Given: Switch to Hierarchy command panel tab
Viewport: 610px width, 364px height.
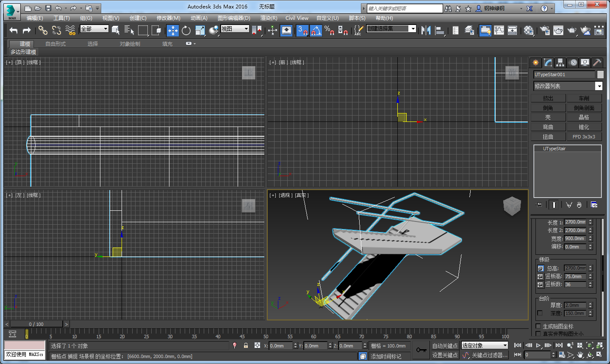Looking at the screenshot, I should pyautogui.click(x=560, y=63).
